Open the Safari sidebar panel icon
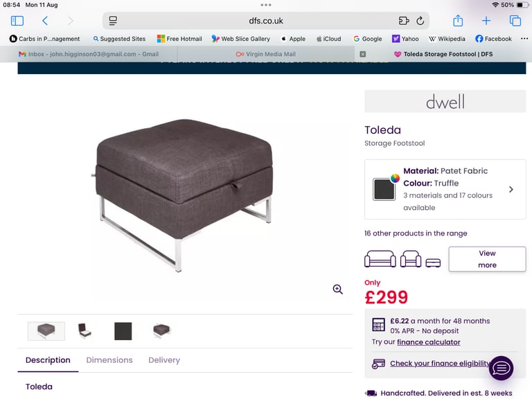This screenshot has height=399, width=532. [17, 21]
